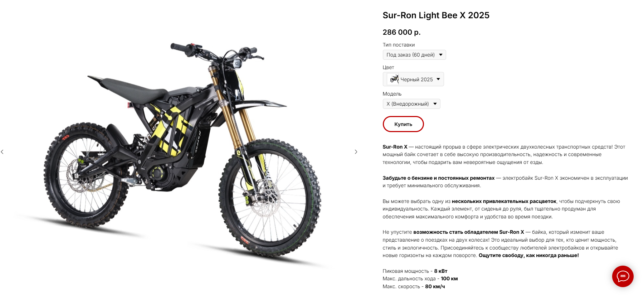644x295 pixels.
Task: Click the Макс. скорость 80 км/ч line
Action: [x=414, y=286]
